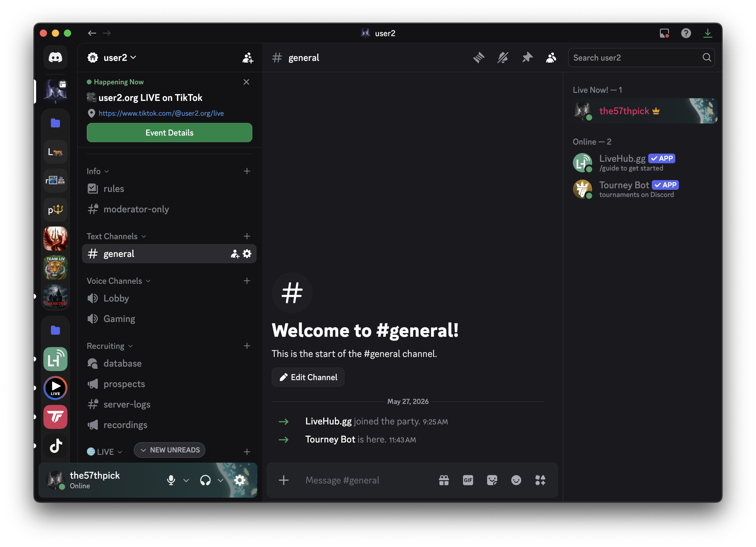Add channel to Info category

tap(247, 171)
